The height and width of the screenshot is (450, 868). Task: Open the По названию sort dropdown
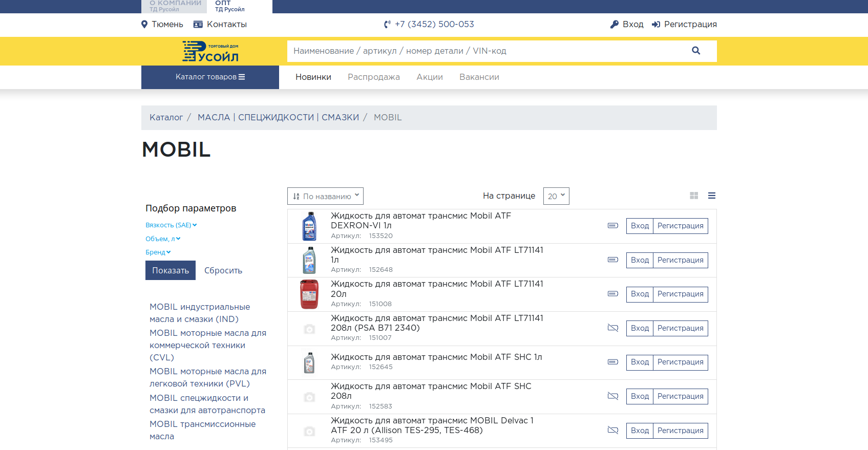click(x=325, y=196)
